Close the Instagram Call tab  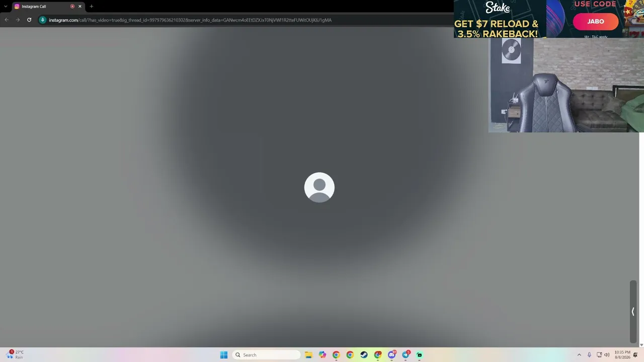(79, 7)
